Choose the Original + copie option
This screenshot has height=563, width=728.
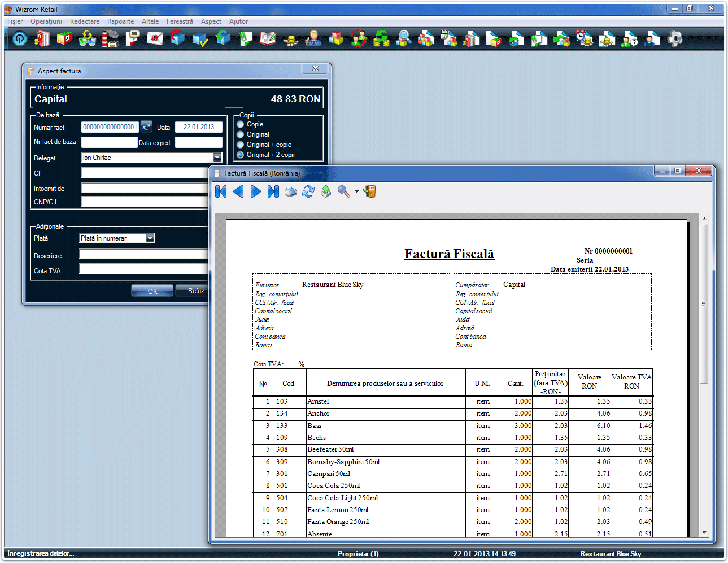[x=241, y=145]
